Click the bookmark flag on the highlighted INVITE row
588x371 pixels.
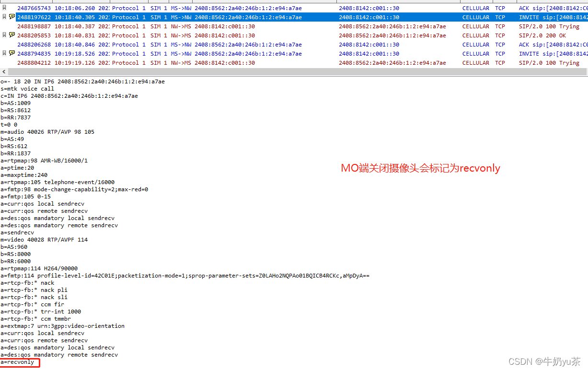(4, 17)
